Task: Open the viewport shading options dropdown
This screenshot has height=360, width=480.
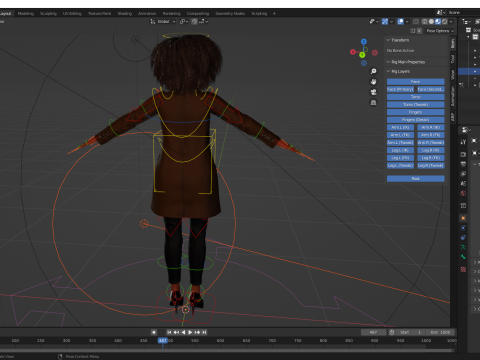Action: point(451,21)
